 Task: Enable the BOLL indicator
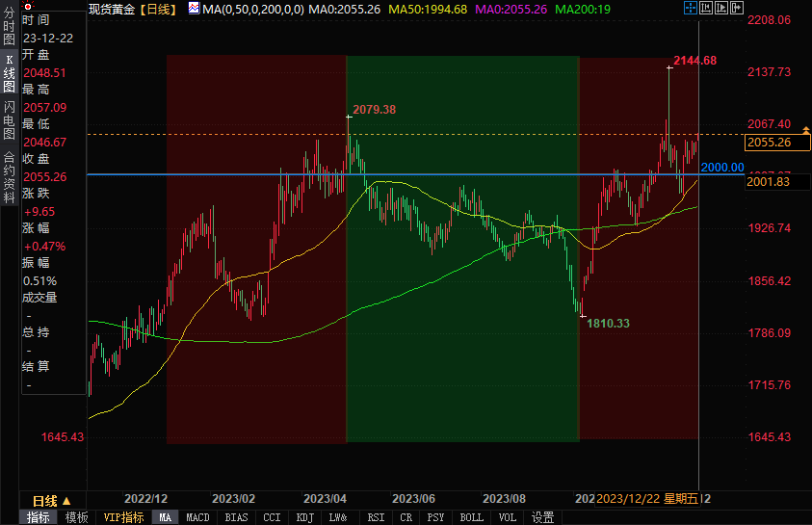(x=471, y=517)
